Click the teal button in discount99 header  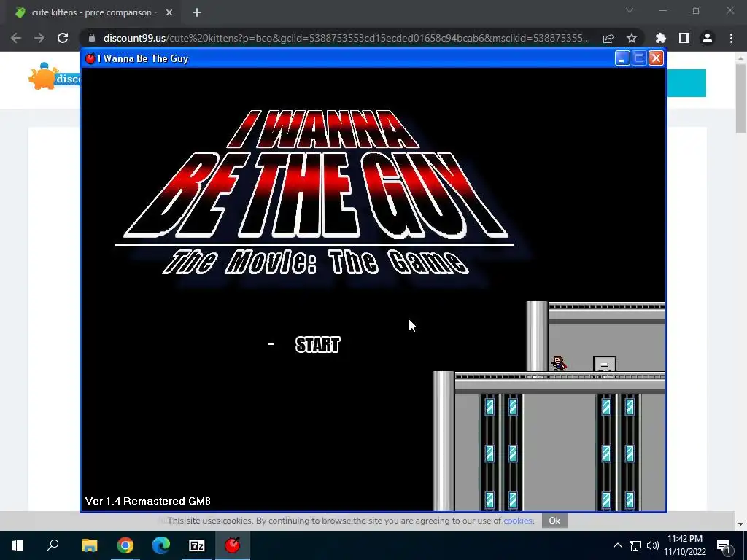[x=686, y=83]
